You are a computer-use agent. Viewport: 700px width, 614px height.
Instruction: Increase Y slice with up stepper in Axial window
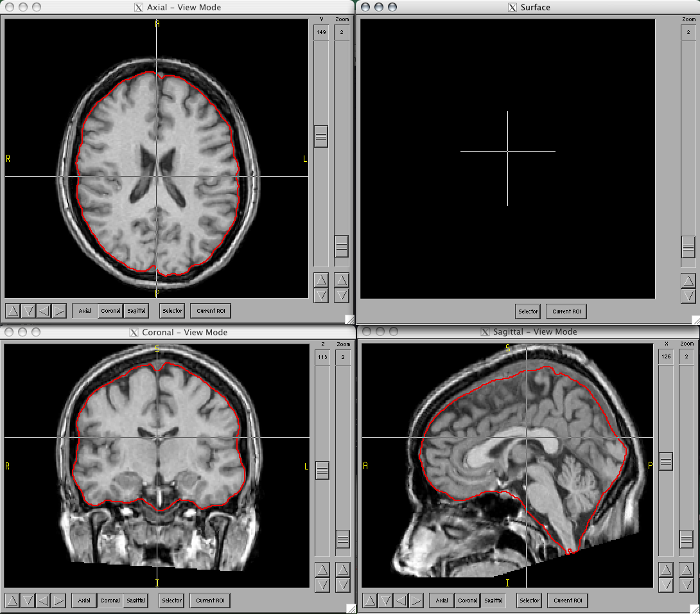321,281
